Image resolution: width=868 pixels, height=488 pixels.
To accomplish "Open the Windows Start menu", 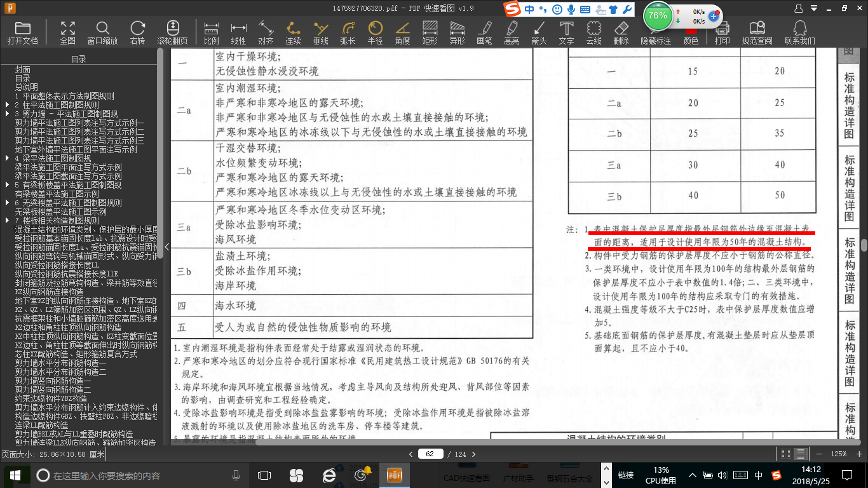I will 15,475.
